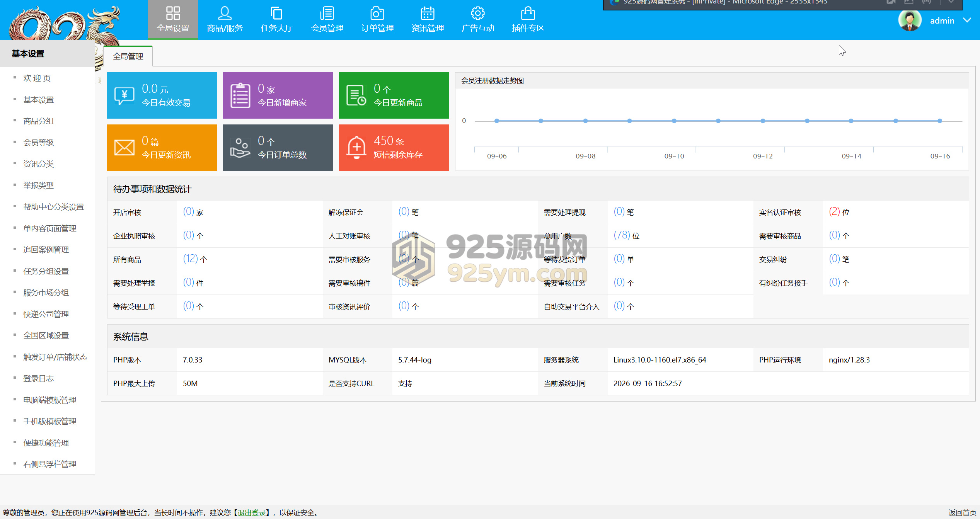980x519 pixels.
Task: Open 快递公司管理 in the sidebar
Action: coord(46,314)
